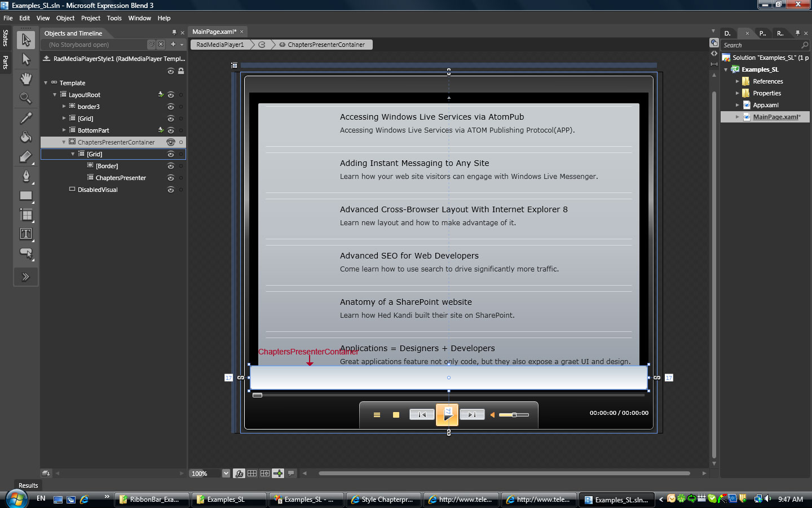The height and width of the screenshot is (508, 812).
Task: Click lock-all padlock icon in timeline header
Action: [x=181, y=71]
